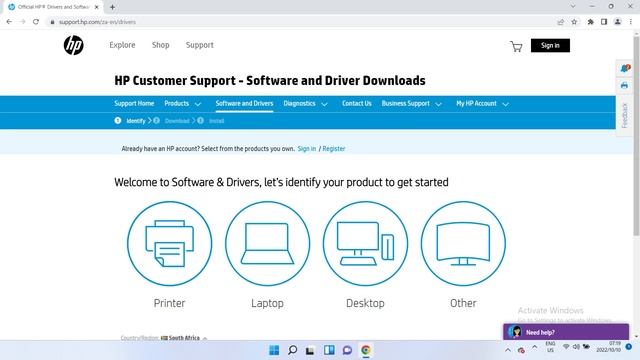Share this page icon in address bar
Viewport: 640px width, 360px height.
click(x=560, y=22)
